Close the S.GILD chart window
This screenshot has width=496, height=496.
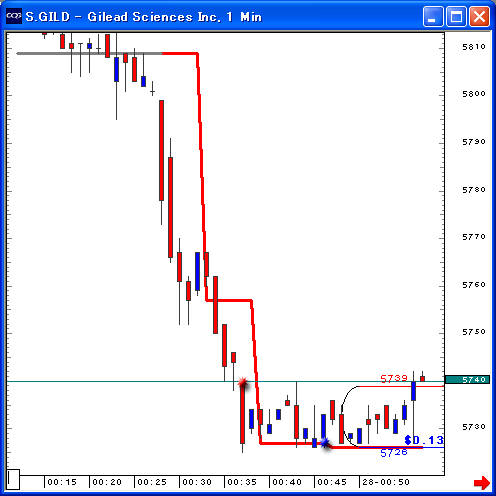(x=480, y=16)
